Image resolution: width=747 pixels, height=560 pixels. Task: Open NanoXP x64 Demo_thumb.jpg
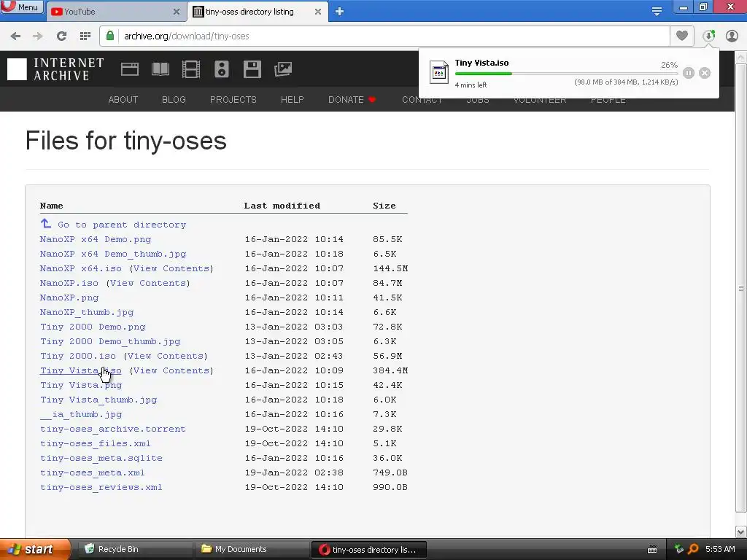point(113,254)
